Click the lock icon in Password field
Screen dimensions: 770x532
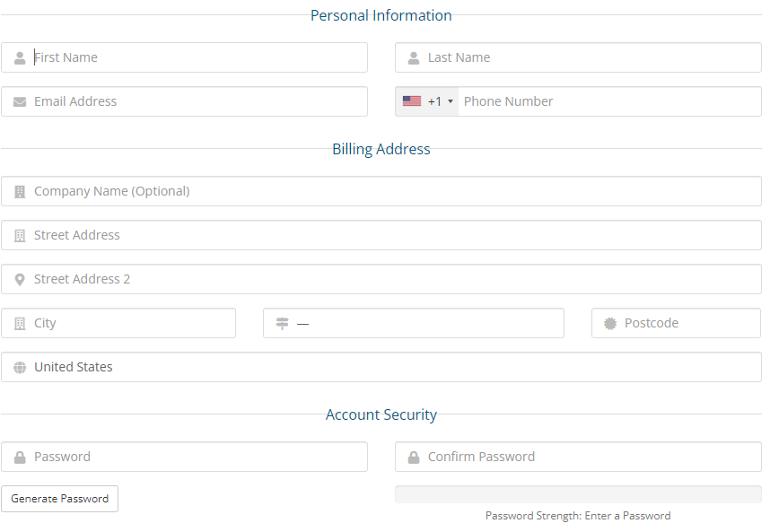[20, 457]
